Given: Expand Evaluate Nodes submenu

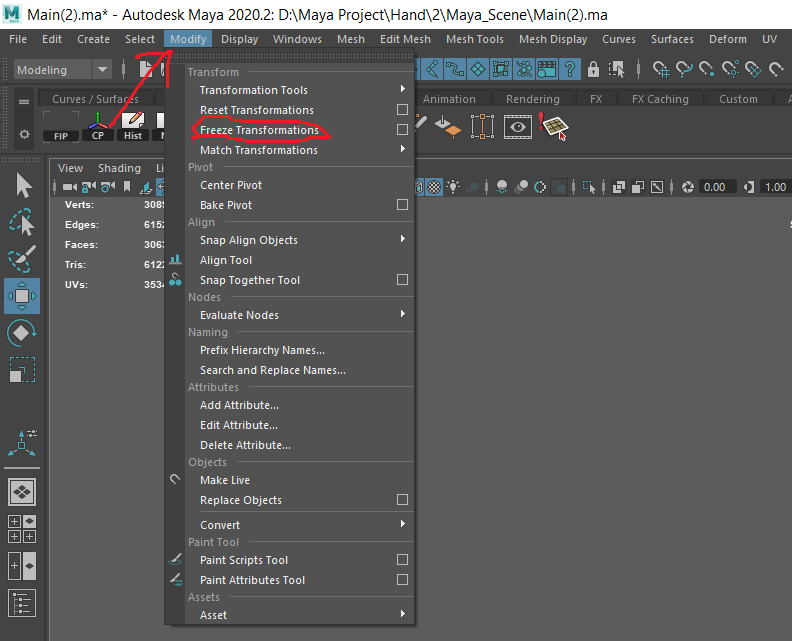Looking at the screenshot, I should click(x=403, y=315).
